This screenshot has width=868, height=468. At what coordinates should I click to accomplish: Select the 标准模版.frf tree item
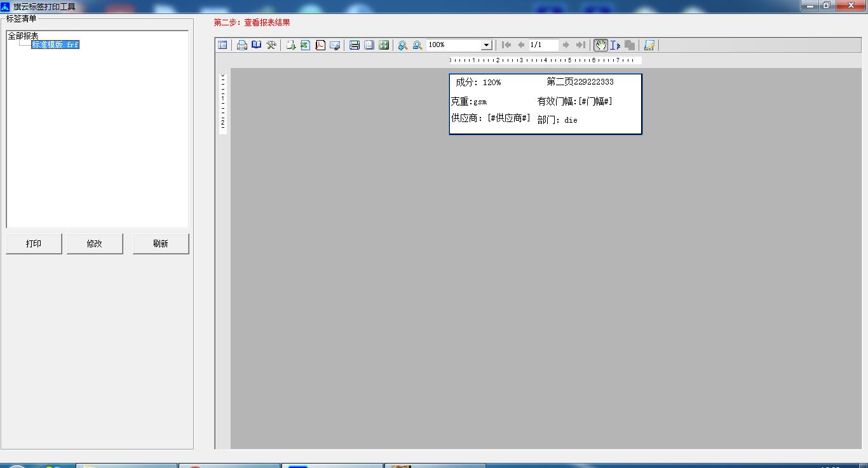(x=55, y=45)
